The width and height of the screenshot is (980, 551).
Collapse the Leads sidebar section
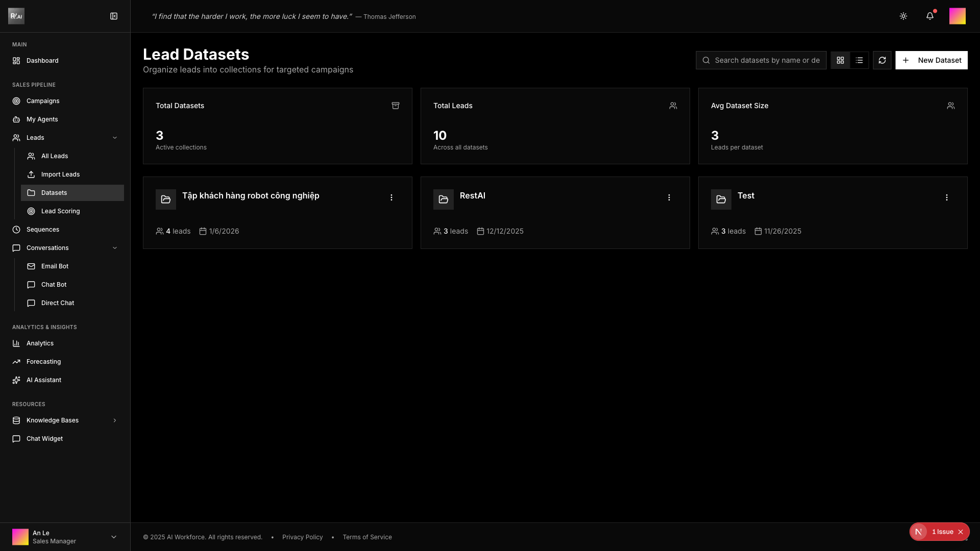coord(114,138)
